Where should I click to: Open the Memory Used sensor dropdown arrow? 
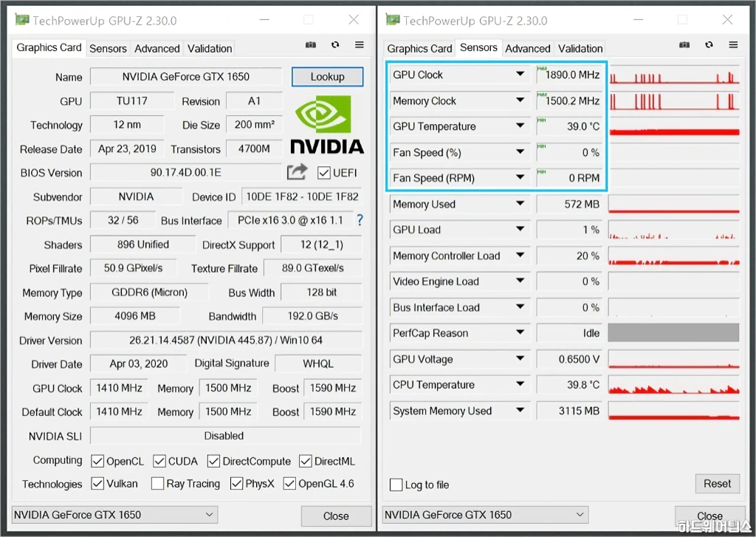coord(520,204)
